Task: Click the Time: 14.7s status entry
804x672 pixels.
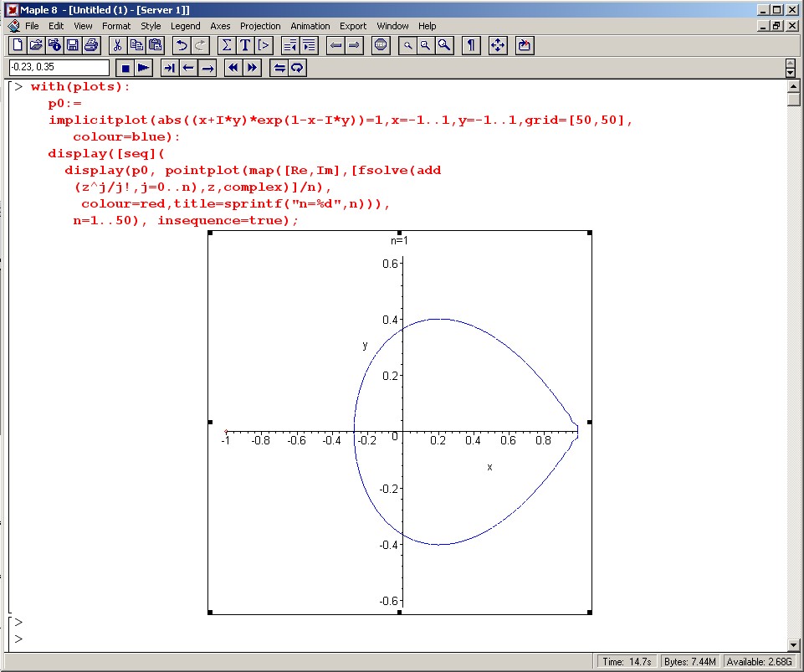Action: (627, 662)
